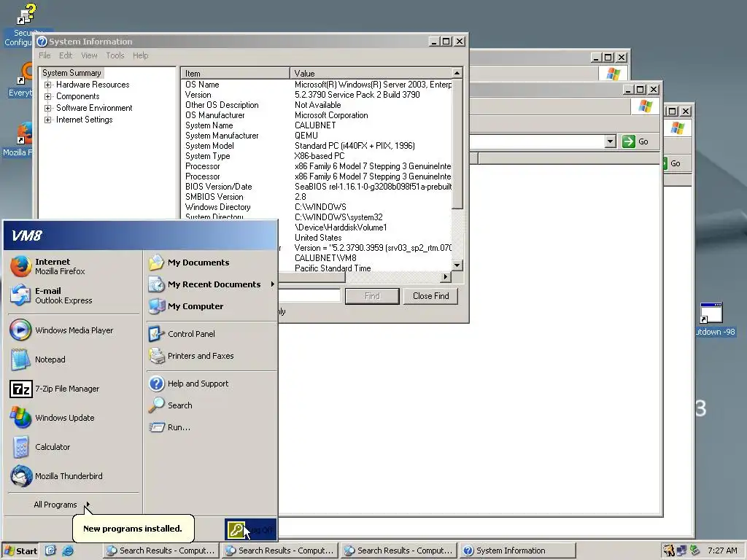Click the horizontal scrollbar right arrow
This screenshot has width=747, height=560.
point(446,276)
